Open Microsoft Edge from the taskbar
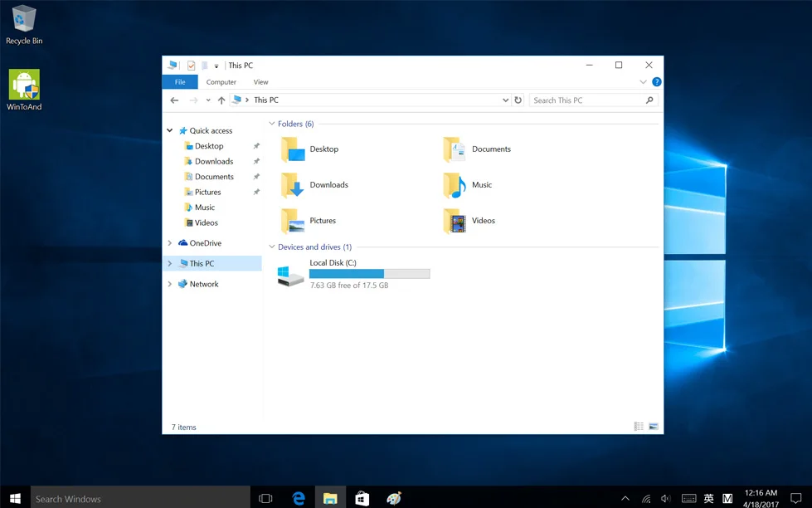This screenshot has width=812, height=508. click(x=299, y=498)
